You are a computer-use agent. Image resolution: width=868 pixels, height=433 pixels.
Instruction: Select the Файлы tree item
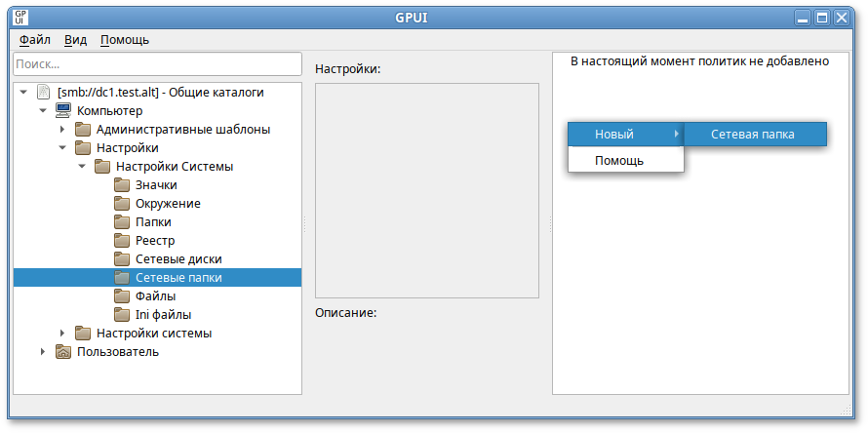[x=156, y=296]
